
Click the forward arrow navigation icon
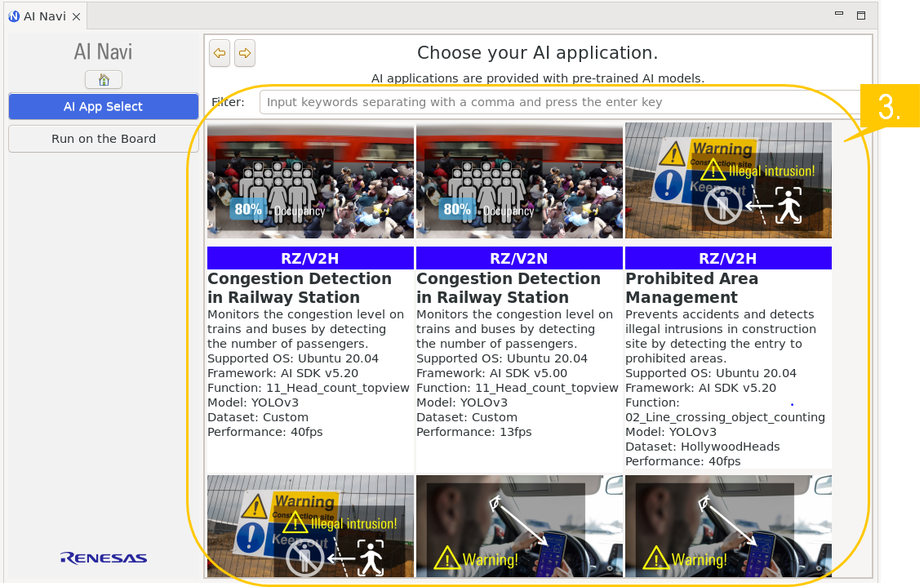245,54
